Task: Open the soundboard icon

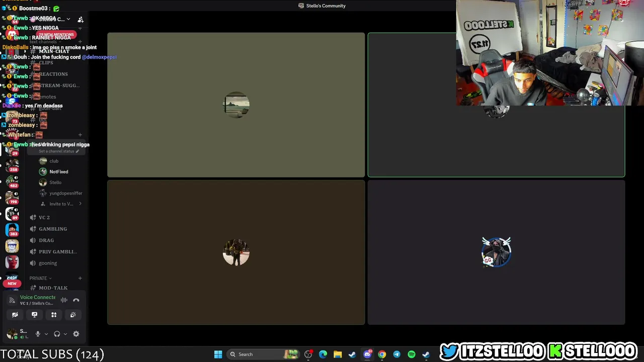Action: click(x=73, y=315)
